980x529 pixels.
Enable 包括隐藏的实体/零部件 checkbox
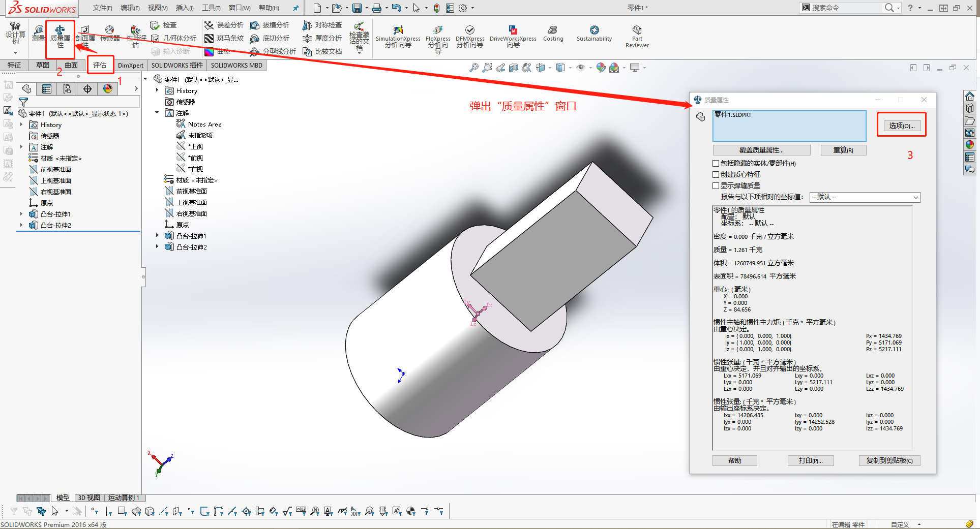click(716, 163)
